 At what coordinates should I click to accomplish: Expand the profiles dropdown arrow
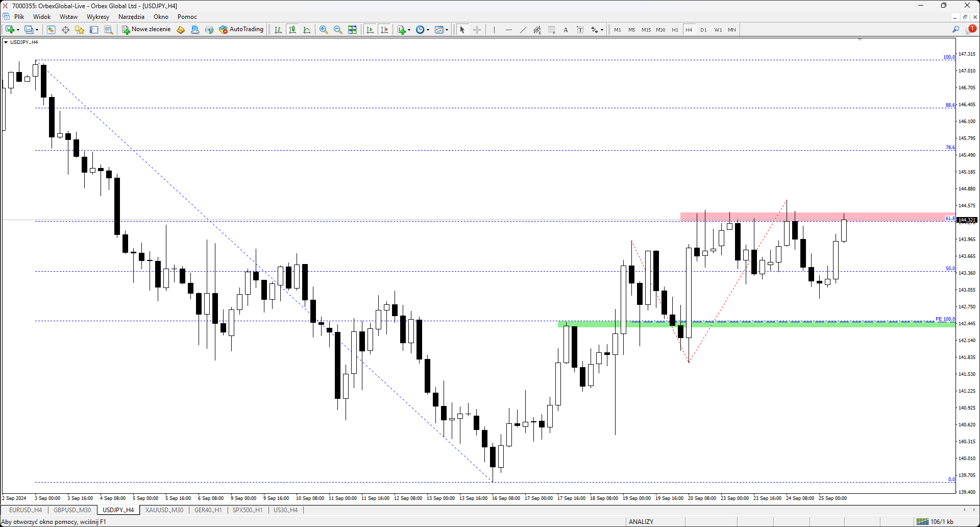pyautogui.click(x=37, y=30)
